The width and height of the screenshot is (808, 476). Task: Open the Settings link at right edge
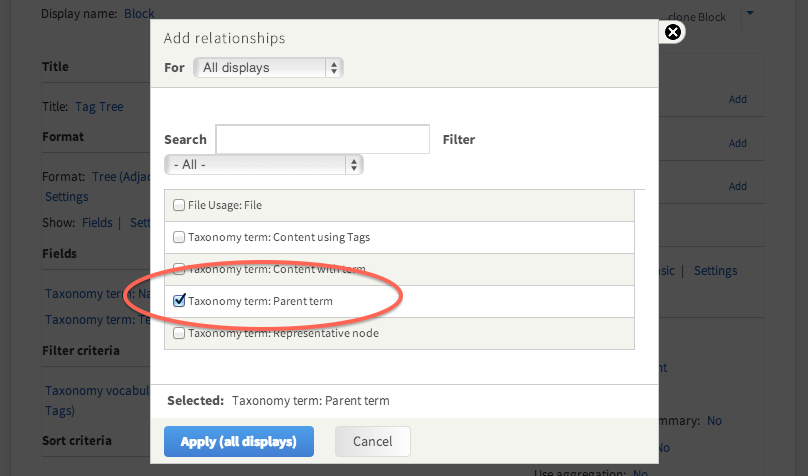(715, 271)
